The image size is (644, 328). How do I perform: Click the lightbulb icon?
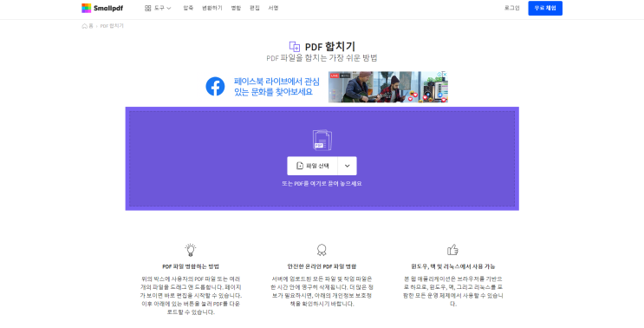tap(191, 250)
